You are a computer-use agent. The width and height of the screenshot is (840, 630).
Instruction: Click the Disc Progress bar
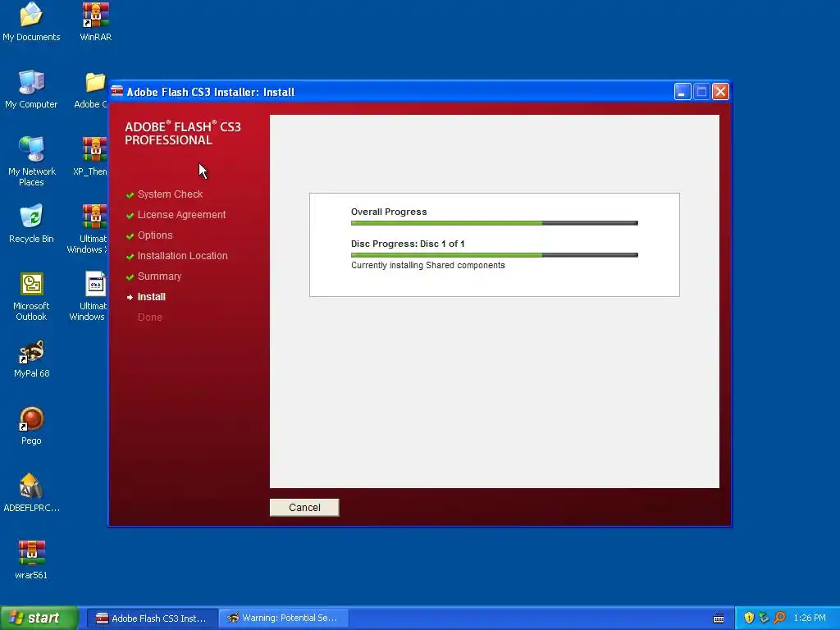[x=495, y=255]
